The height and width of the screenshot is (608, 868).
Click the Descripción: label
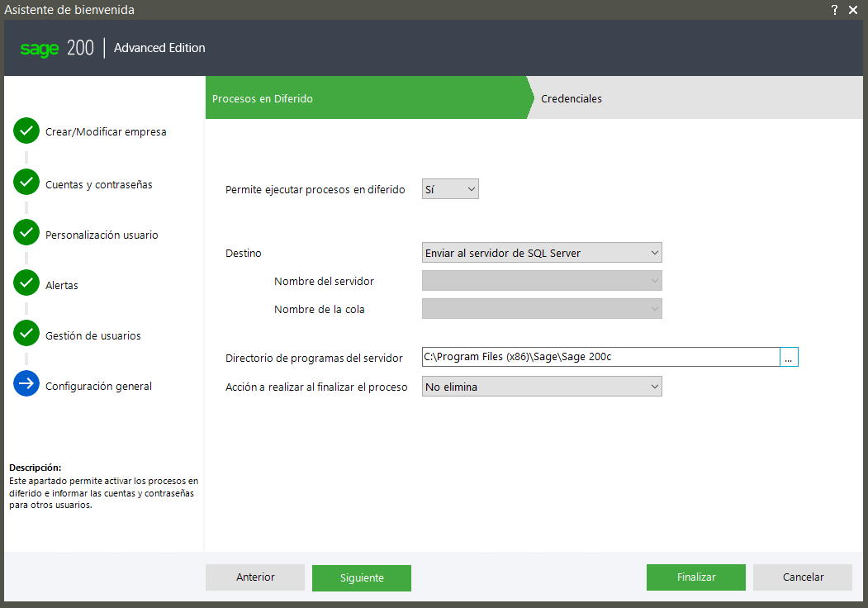(35, 468)
